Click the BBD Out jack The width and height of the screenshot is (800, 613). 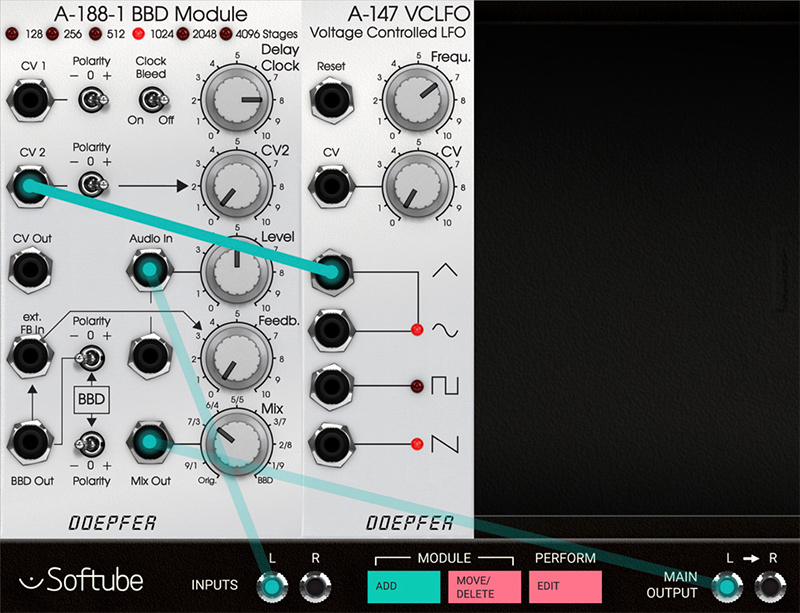coord(29,441)
